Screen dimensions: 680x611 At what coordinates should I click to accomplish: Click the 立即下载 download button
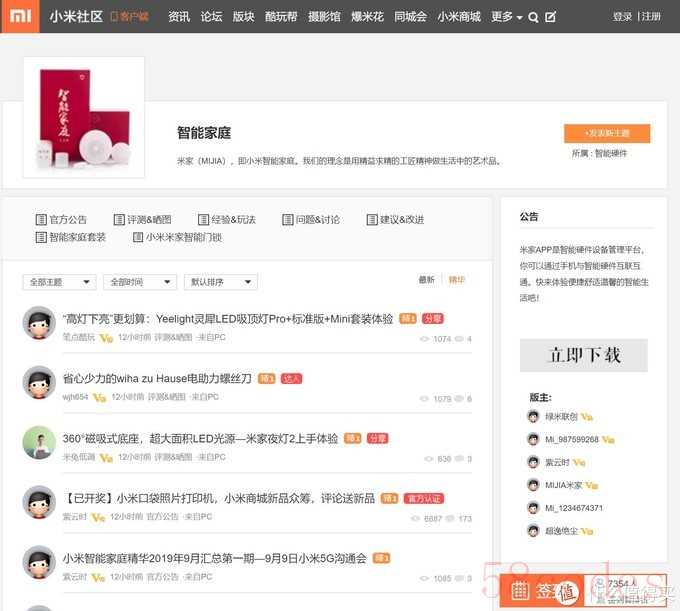(x=583, y=355)
